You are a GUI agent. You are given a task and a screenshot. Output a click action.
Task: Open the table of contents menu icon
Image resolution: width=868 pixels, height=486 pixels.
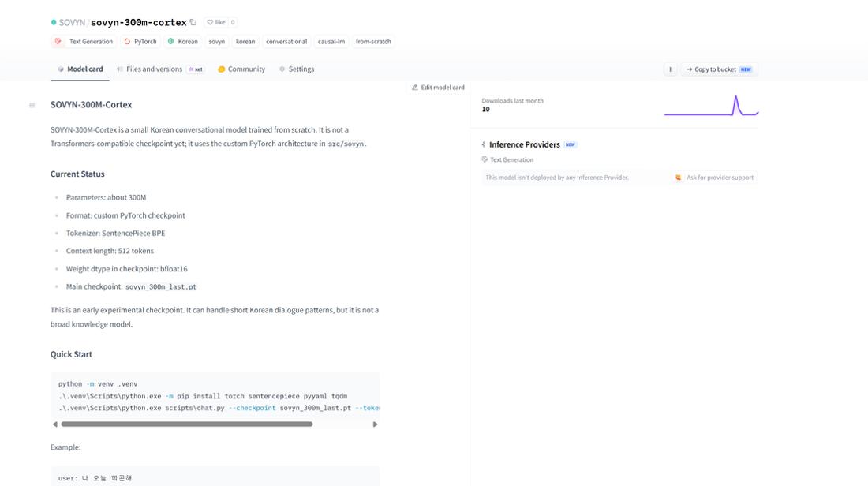[32, 105]
